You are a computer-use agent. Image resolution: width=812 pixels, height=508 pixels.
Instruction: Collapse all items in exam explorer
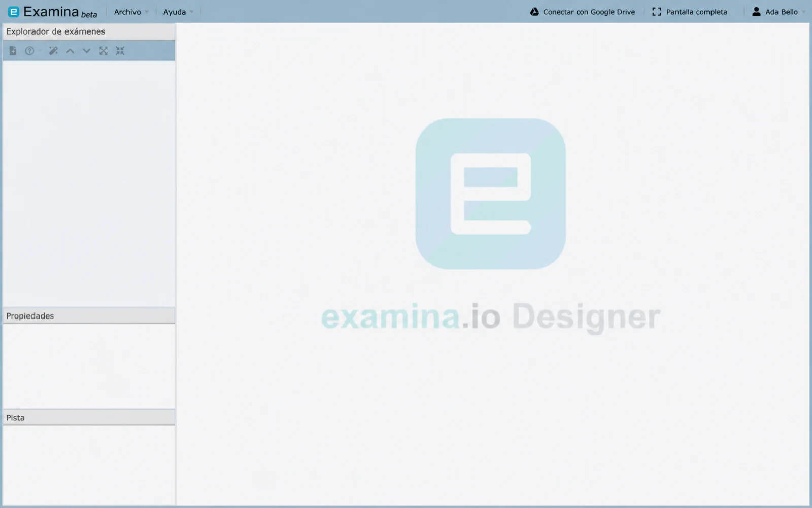pos(120,51)
